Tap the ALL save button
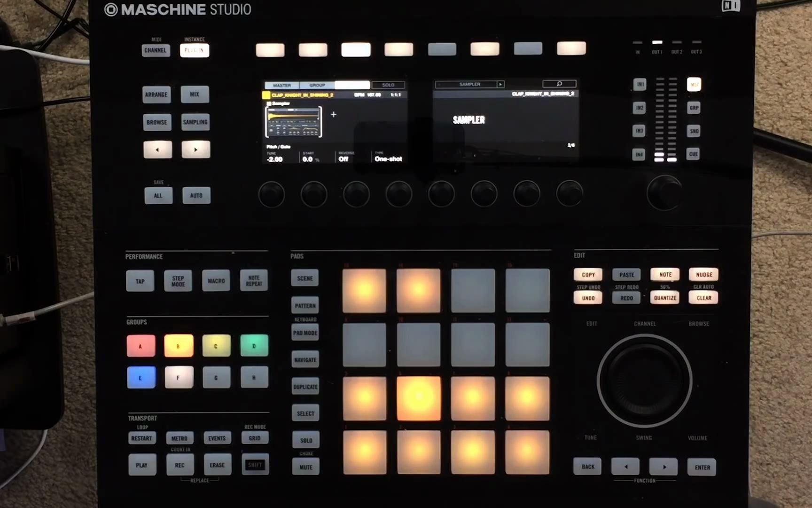The image size is (812, 508). (158, 196)
